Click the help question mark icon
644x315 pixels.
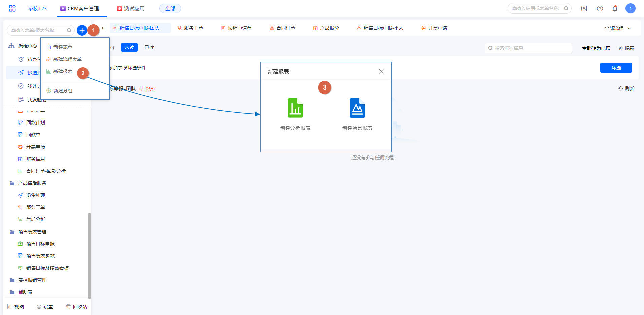(600, 9)
